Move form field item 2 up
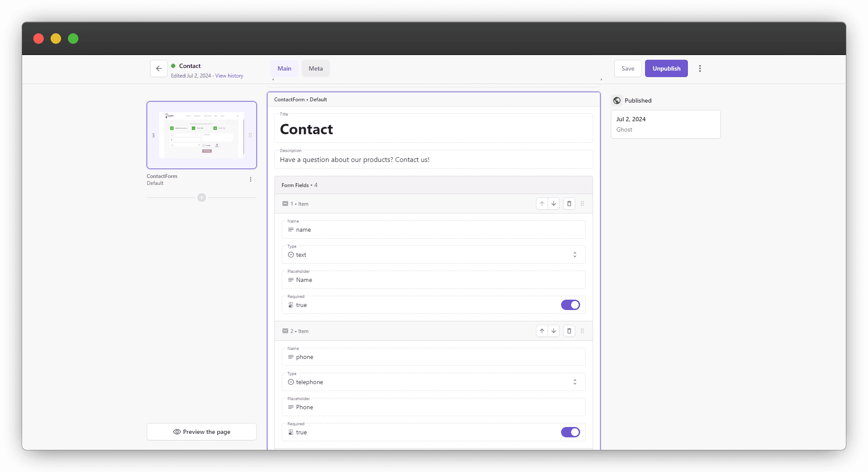This screenshot has width=868, height=472. click(x=542, y=331)
